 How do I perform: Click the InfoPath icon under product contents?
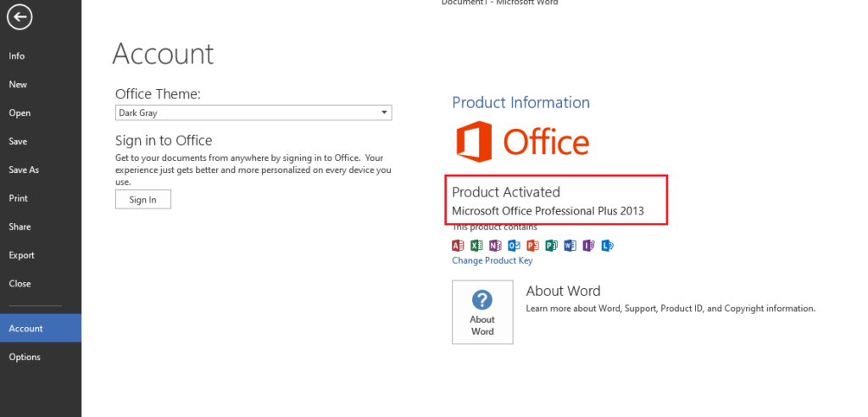589,245
